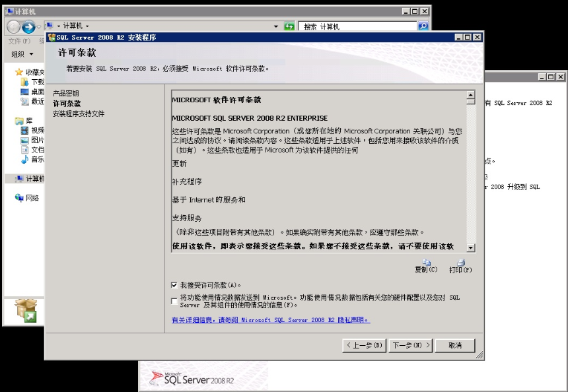Open the recent pages dropdown arrow
The height and width of the screenshot is (392, 568).
coord(39,27)
